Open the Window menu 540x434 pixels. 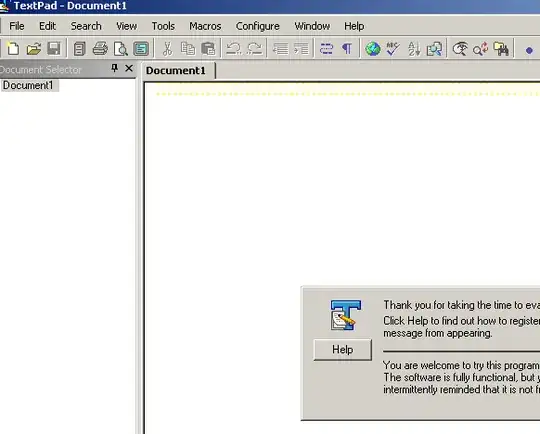312,26
